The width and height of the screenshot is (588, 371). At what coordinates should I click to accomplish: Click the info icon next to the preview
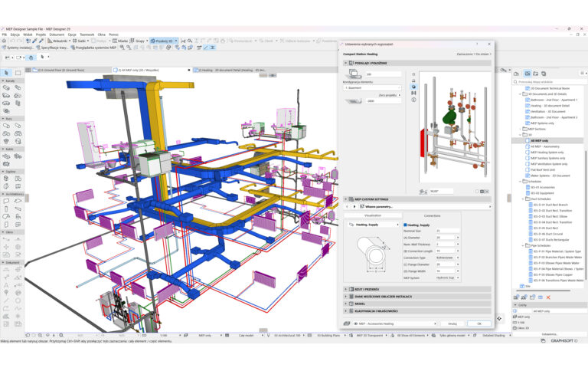[413, 100]
